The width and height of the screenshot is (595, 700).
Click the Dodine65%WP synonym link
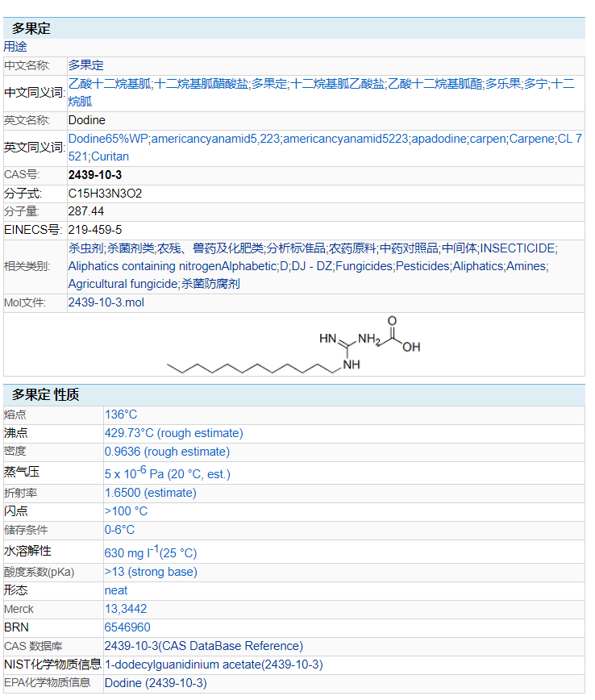[109, 139]
